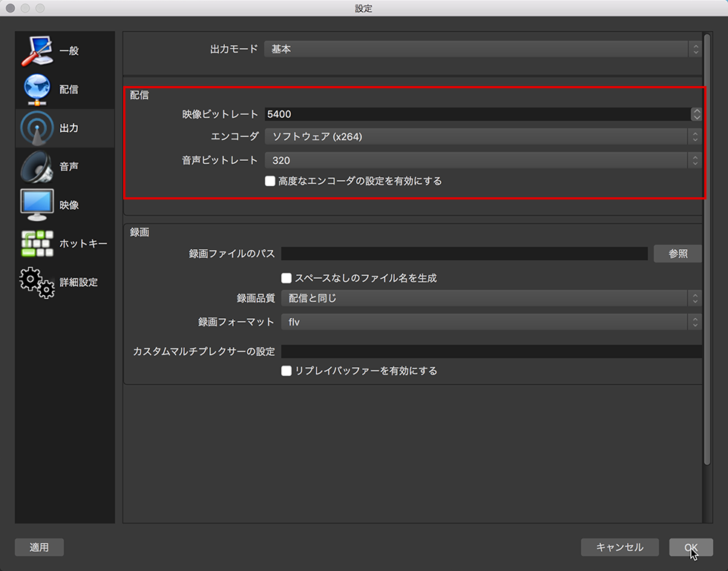Open the 音声ビットレート dropdown showing 320

coord(483,160)
